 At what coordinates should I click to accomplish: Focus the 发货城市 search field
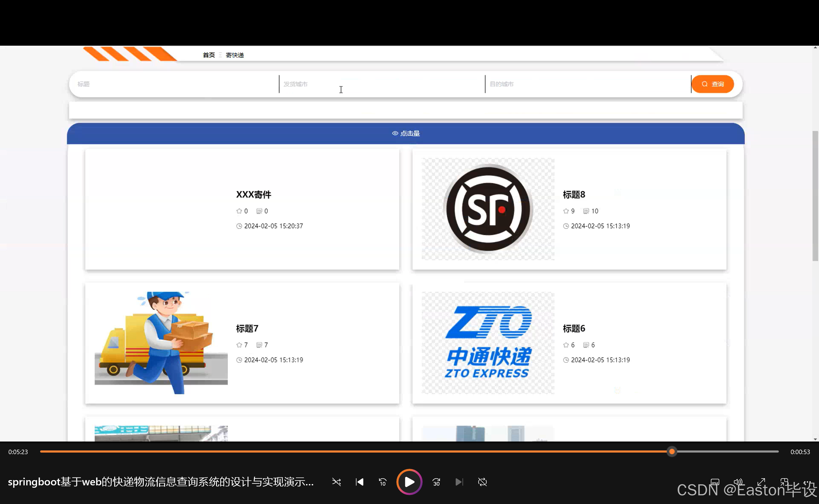coord(382,84)
